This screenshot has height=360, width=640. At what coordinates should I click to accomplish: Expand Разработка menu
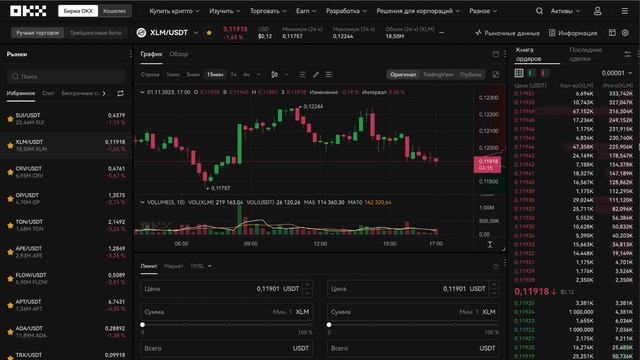point(346,11)
